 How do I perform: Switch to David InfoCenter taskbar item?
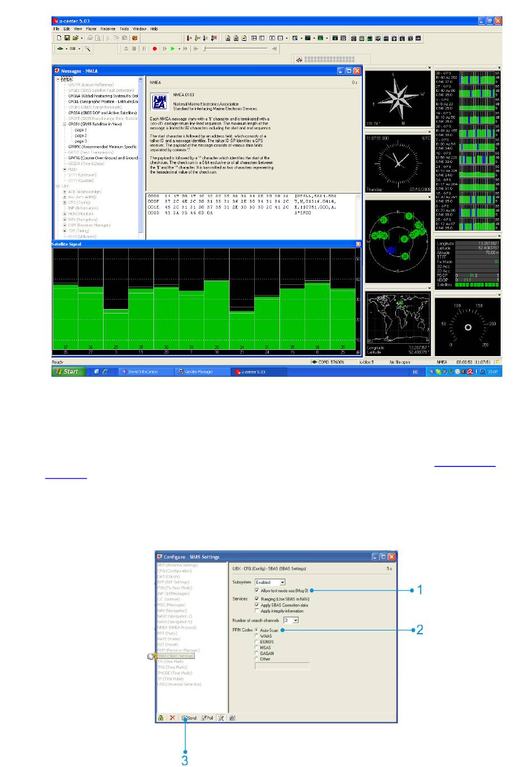pyautogui.click(x=145, y=372)
